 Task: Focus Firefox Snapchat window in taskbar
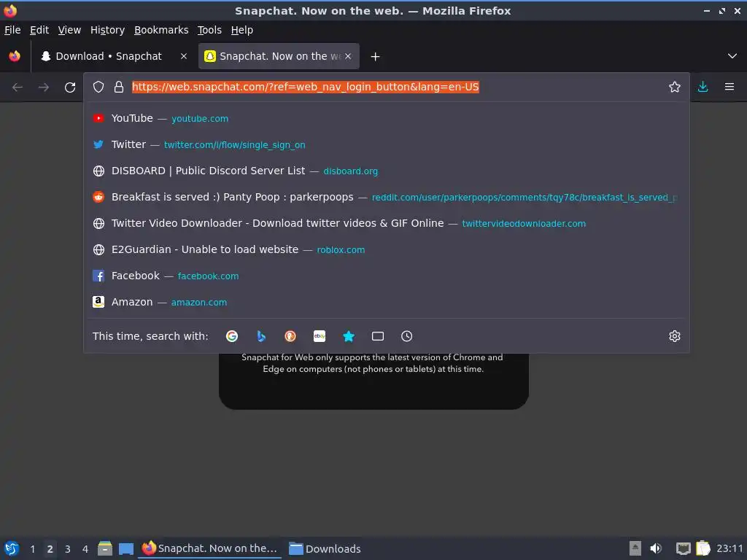coord(210,548)
